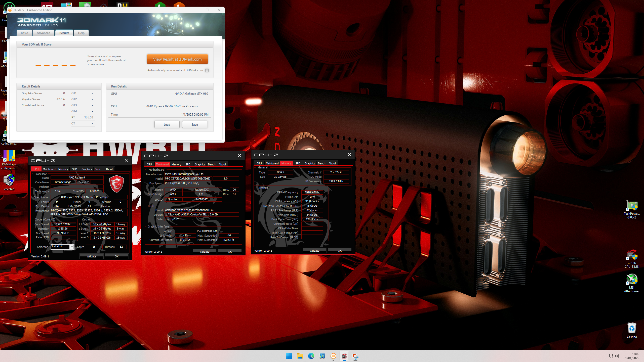Open RAMMap collegamento desktop shortcut
The height and width of the screenshot is (362, 644).
pos(9,160)
